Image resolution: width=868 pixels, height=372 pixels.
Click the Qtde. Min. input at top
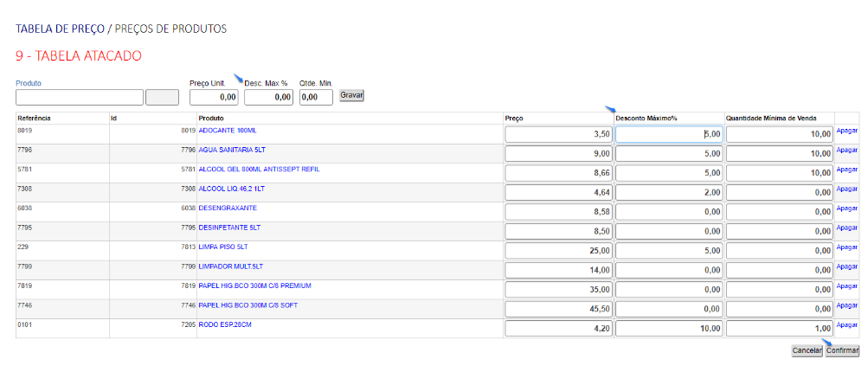point(316,98)
